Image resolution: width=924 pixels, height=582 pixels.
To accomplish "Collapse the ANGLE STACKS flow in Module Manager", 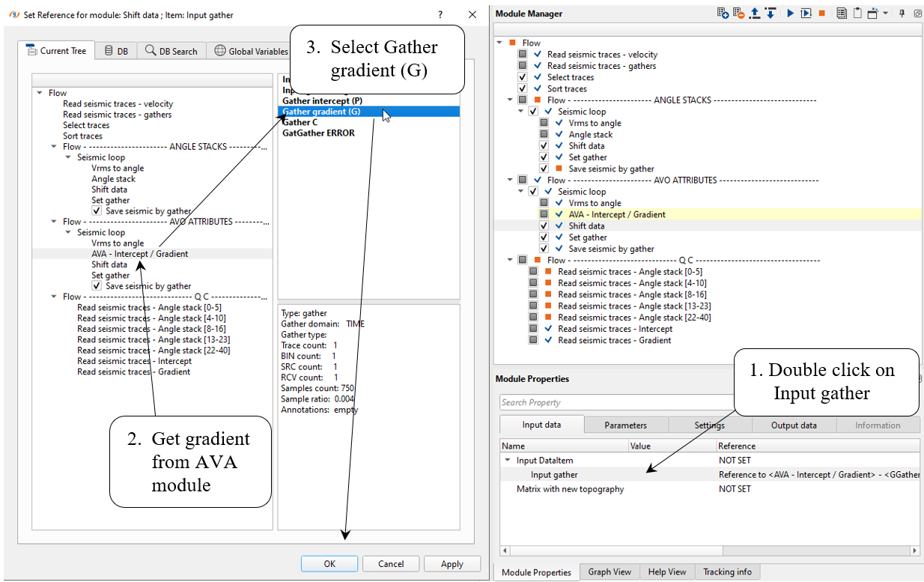I will [511, 100].
